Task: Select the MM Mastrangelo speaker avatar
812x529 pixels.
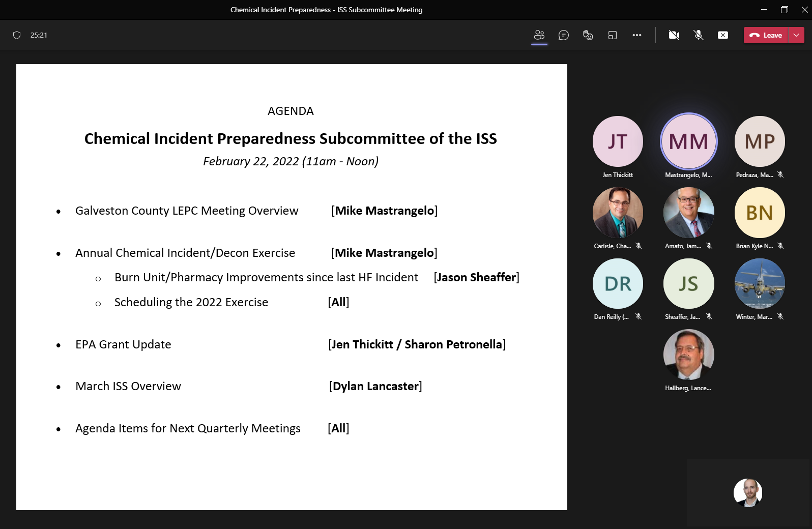Action: (688, 141)
